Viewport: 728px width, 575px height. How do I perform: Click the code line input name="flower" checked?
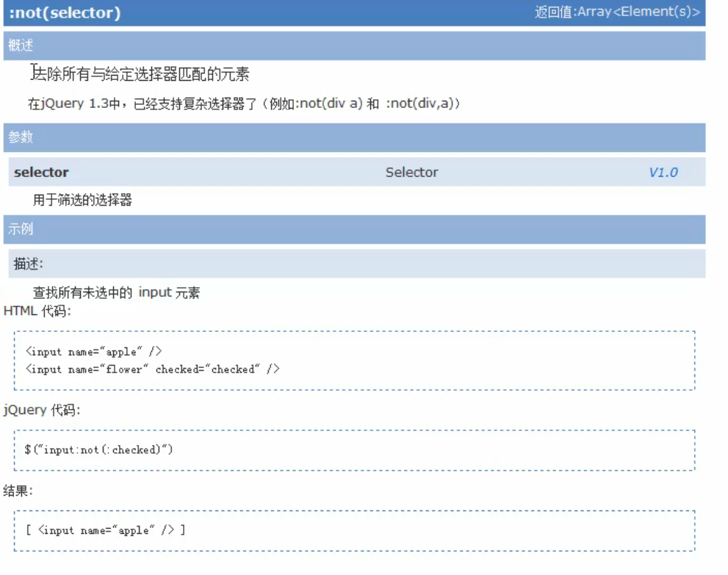(x=153, y=369)
